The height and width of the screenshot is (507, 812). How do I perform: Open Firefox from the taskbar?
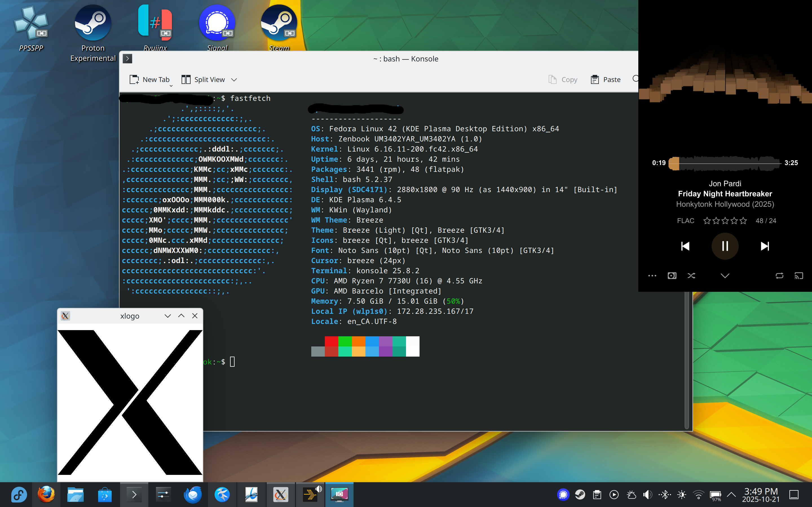[x=46, y=494]
